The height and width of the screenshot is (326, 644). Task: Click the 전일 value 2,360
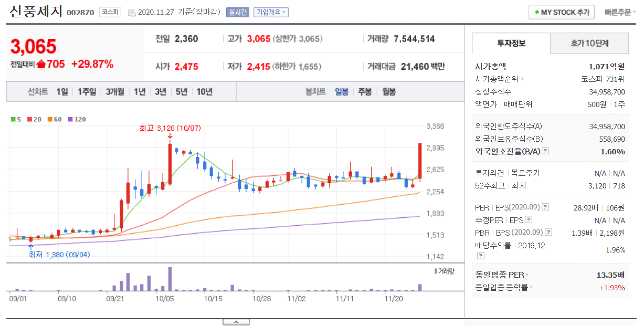tap(186, 39)
